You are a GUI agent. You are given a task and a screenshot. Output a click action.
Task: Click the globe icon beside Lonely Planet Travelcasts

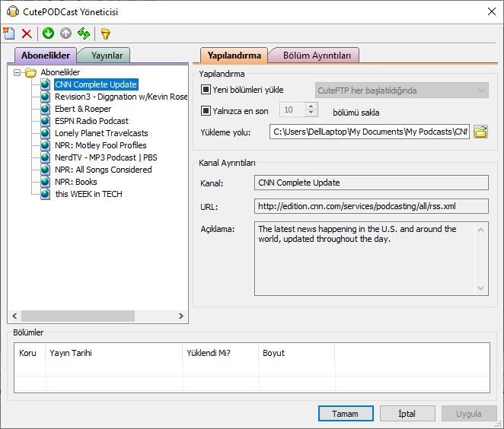(x=46, y=133)
